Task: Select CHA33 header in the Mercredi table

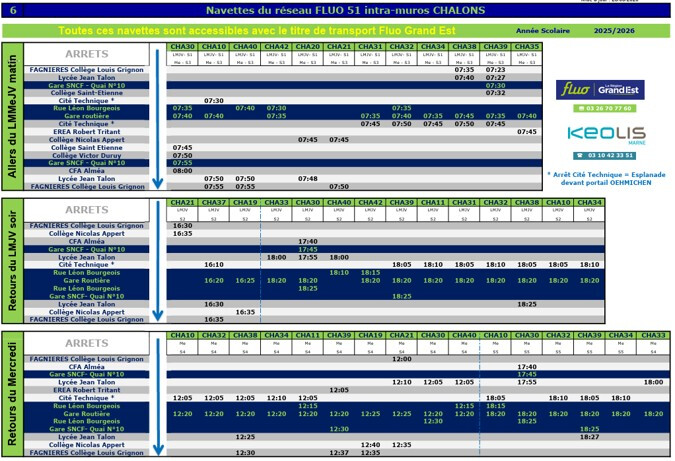Action: pyautogui.click(x=653, y=335)
